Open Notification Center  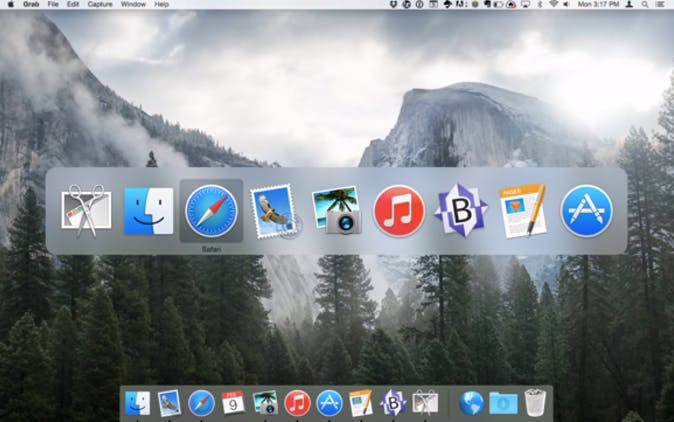click(x=660, y=4)
